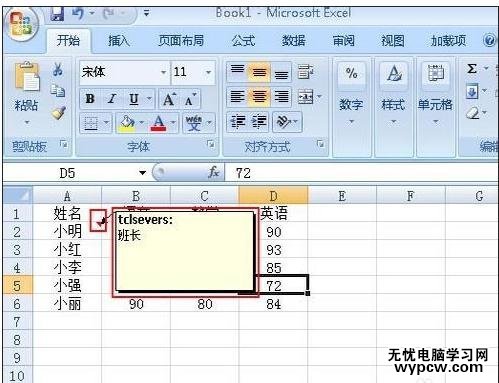Image resolution: width=499 pixels, height=383 pixels.
Task: Expand the 数字 number group
Action: [x=351, y=107]
